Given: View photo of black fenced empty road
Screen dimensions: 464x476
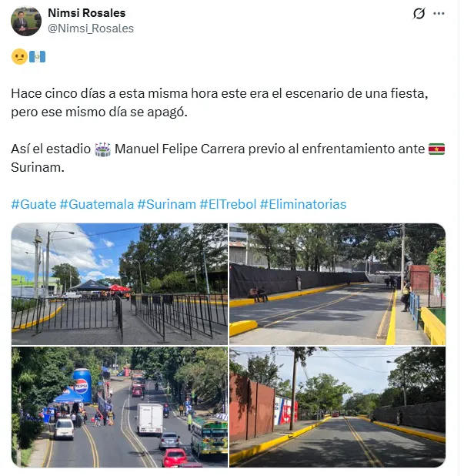Looking at the screenshot, I should click(338, 284).
